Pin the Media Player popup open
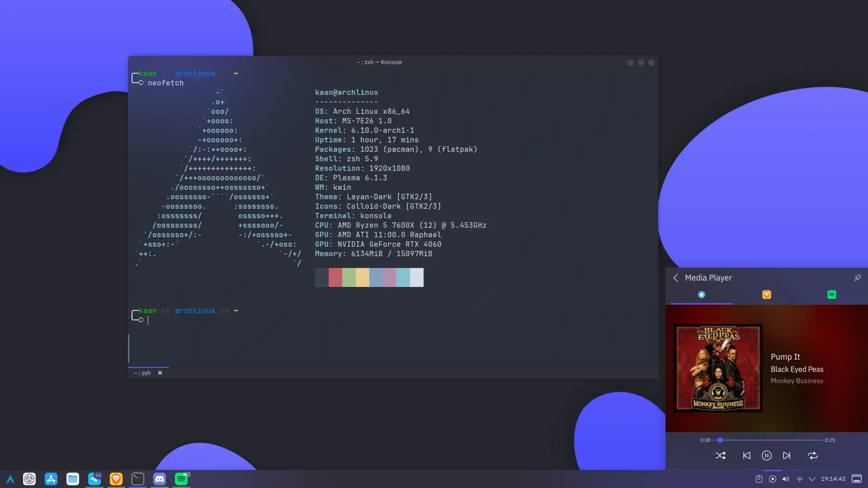 (x=858, y=278)
